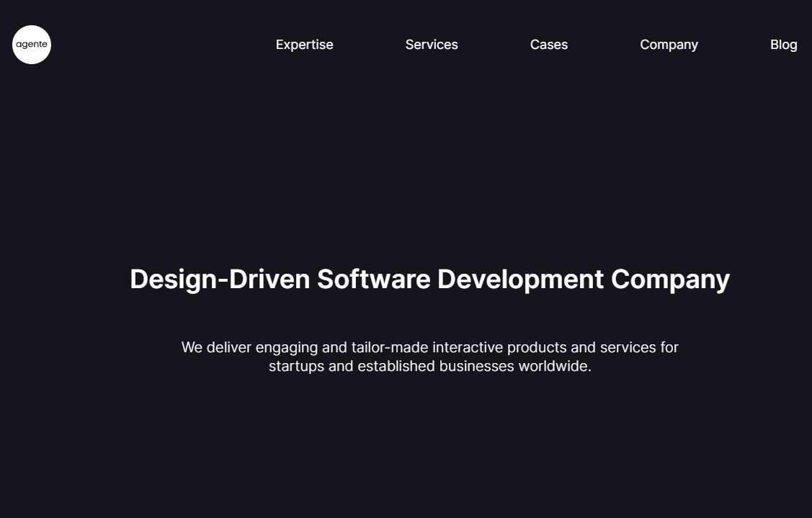Go to the Cases page
This screenshot has height=518, width=812.
549,45
